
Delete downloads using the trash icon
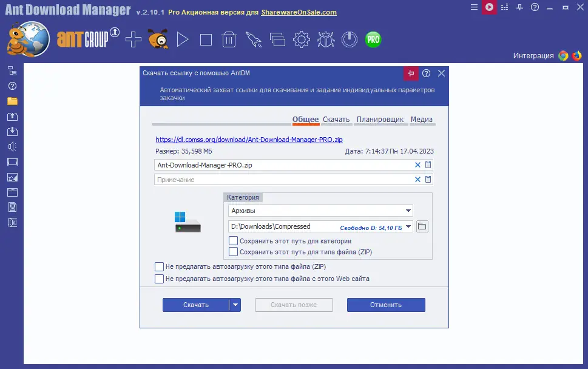pos(229,39)
